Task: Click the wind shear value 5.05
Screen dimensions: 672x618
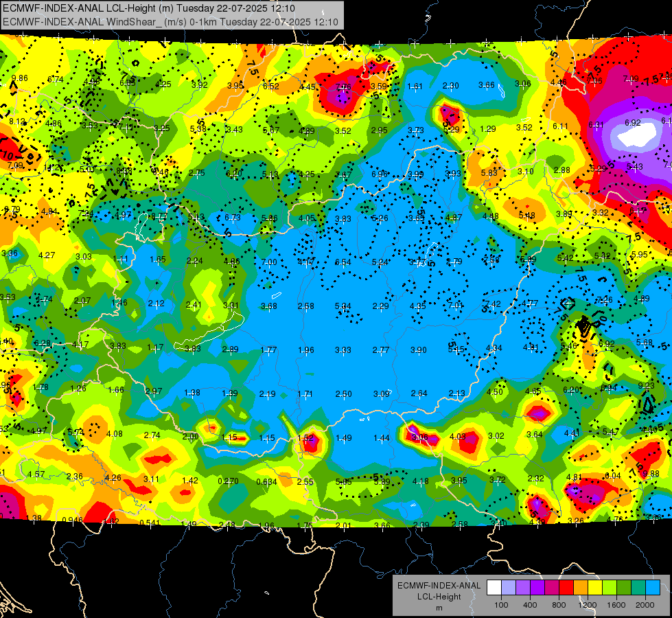Action: tap(344, 482)
